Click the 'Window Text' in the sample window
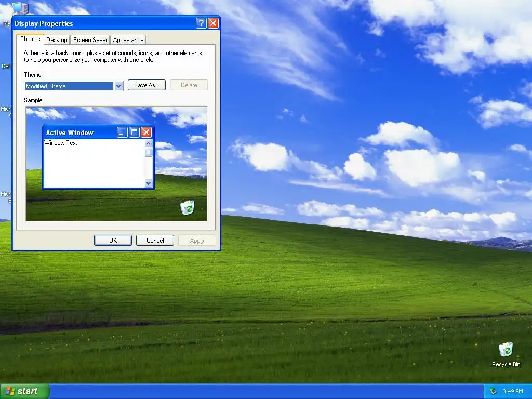532x399 pixels. [x=61, y=143]
